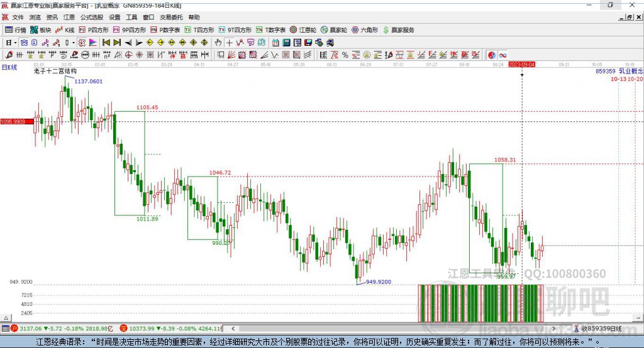
Task: Collapse volume panel with up triangle button
Action: [6, 318]
